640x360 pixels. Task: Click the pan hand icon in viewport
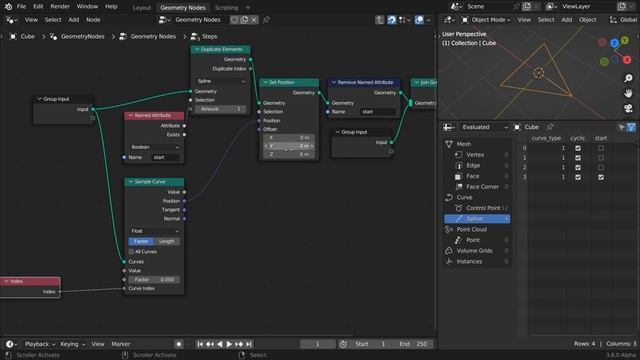click(x=628, y=93)
